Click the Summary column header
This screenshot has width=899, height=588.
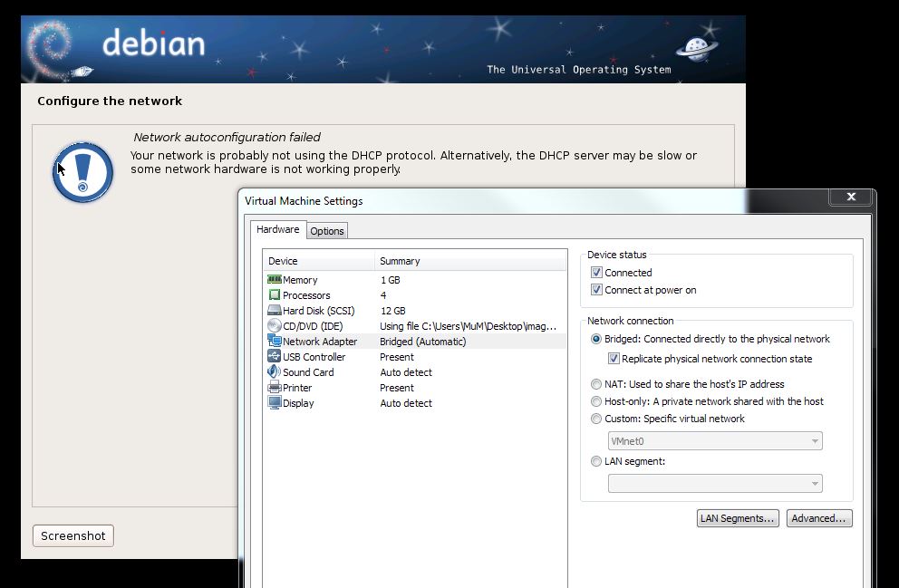click(x=470, y=261)
